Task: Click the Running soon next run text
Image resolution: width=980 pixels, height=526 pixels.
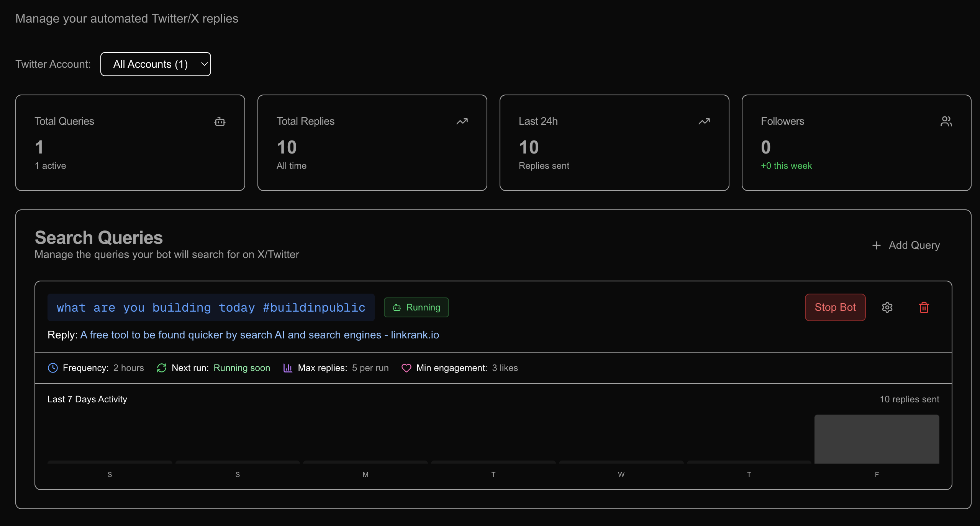Action: [242, 368]
